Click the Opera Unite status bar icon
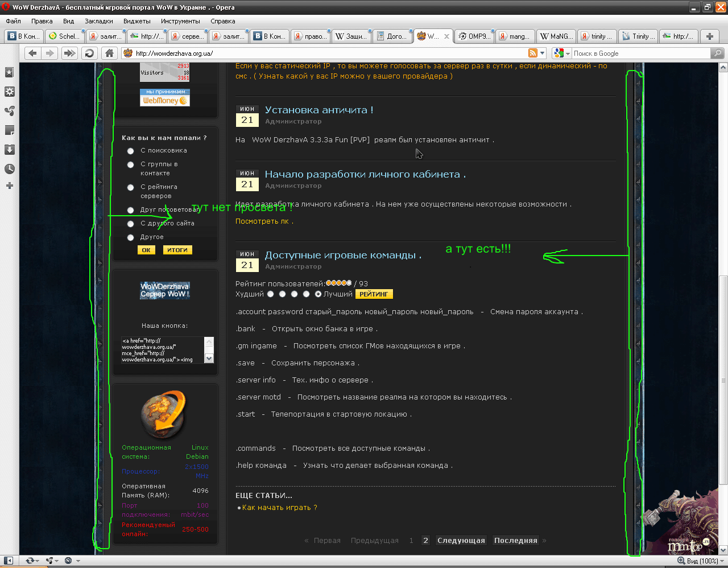The height and width of the screenshot is (568, 728). [49, 561]
